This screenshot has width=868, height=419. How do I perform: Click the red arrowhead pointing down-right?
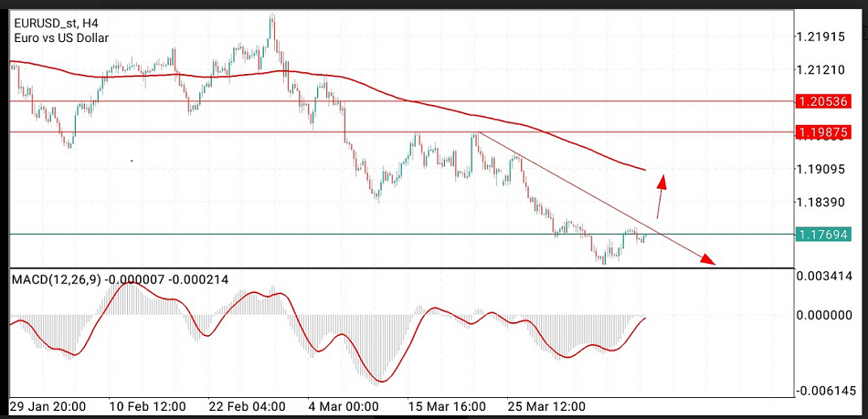pos(705,259)
